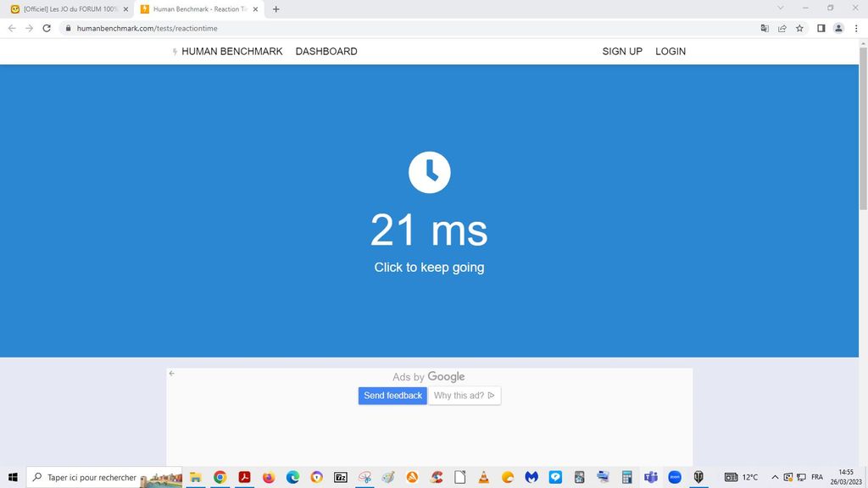
Task: Click the FRA language indicator
Action: pyautogui.click(x=816, y=477)
